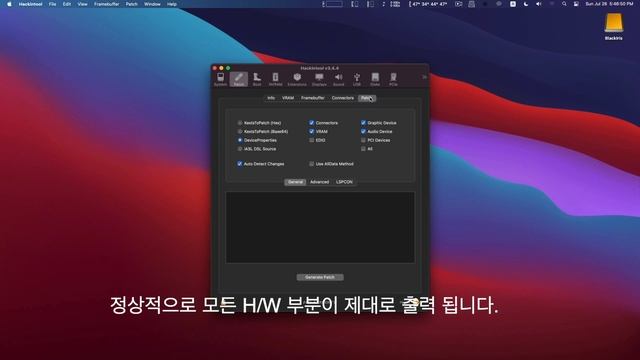Screen dimensions: 640x360
Task: Click Spotlight search icon in menu bar
Action: [x=564, y=4]
